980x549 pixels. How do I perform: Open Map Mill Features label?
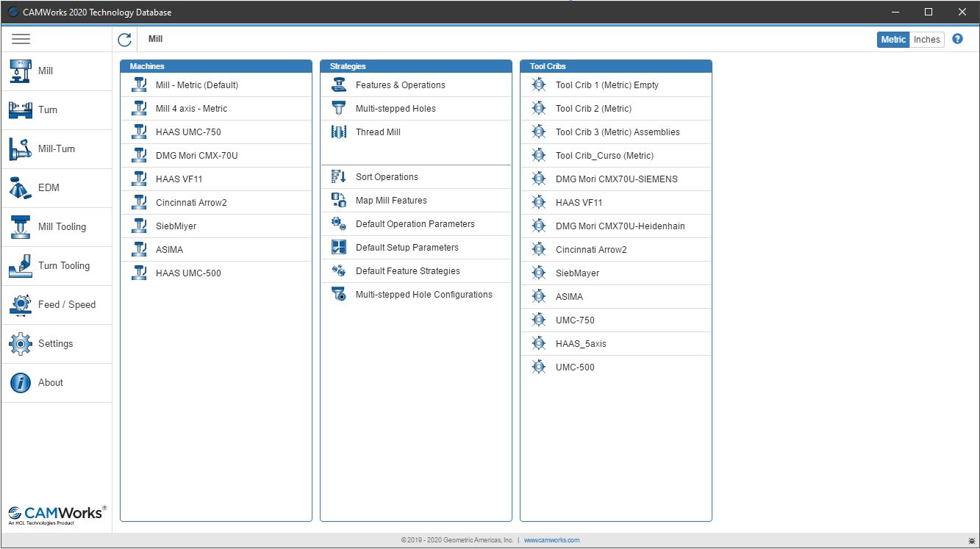click(391, 201)
